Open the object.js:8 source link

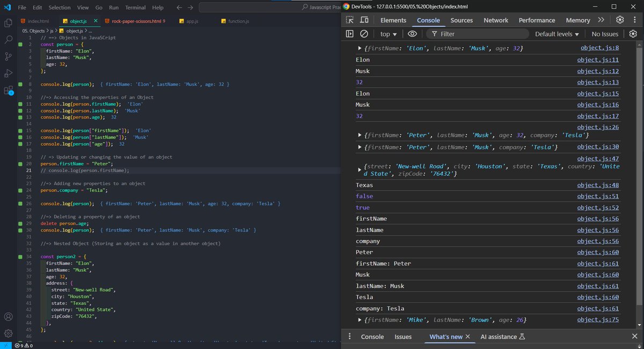pyautogui.click(x=599, y=48)
